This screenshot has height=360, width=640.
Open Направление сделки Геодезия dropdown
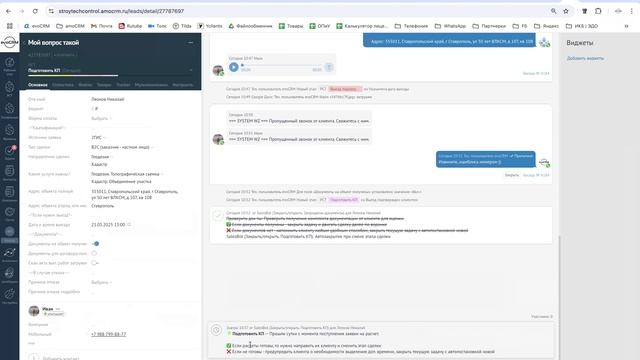tap(102, 157)
